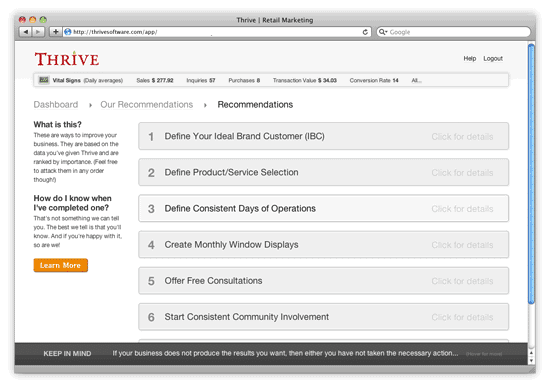
Task: Open the Google search magnifier dropdown
Action: tap(383, 32)
